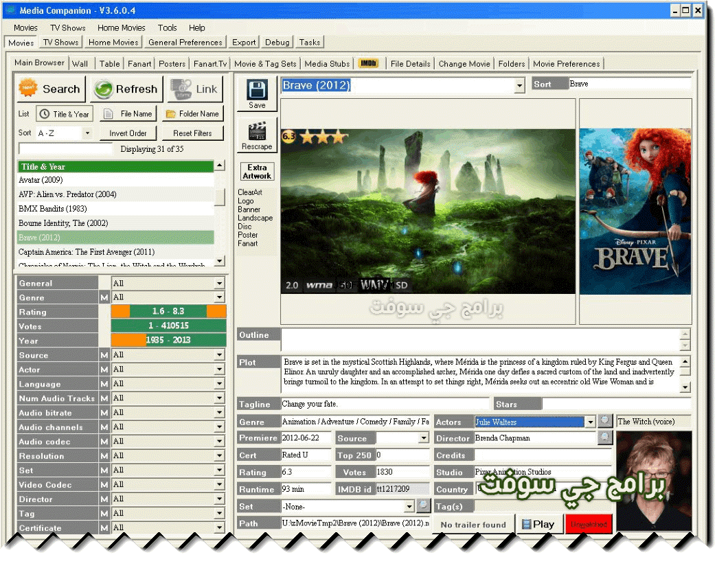Open the Extra Artwork button
The width and height of the screenshot is (728, 570).
257,171
